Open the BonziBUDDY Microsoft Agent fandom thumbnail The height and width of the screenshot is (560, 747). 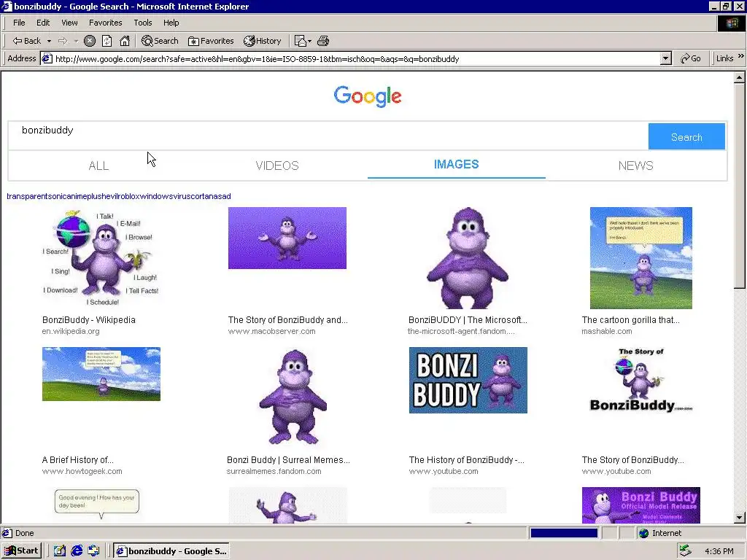[468, 257]
